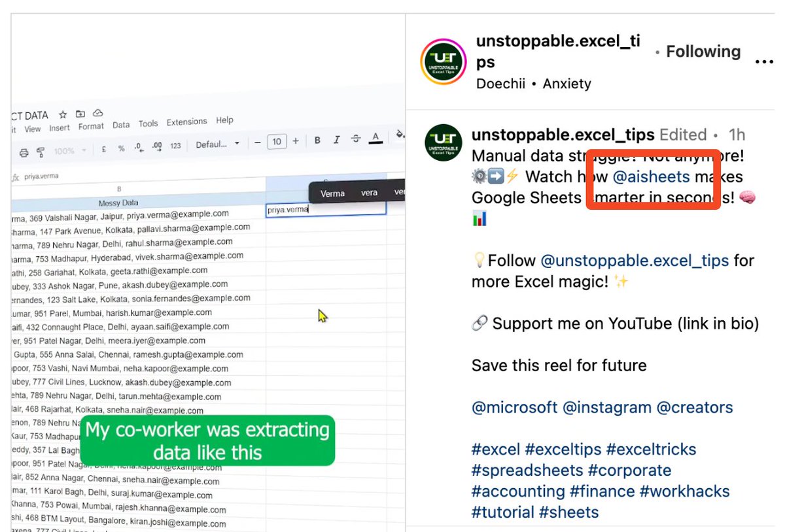Click the fx function icon
Screen dimensions: 785x532
(16, 177)
